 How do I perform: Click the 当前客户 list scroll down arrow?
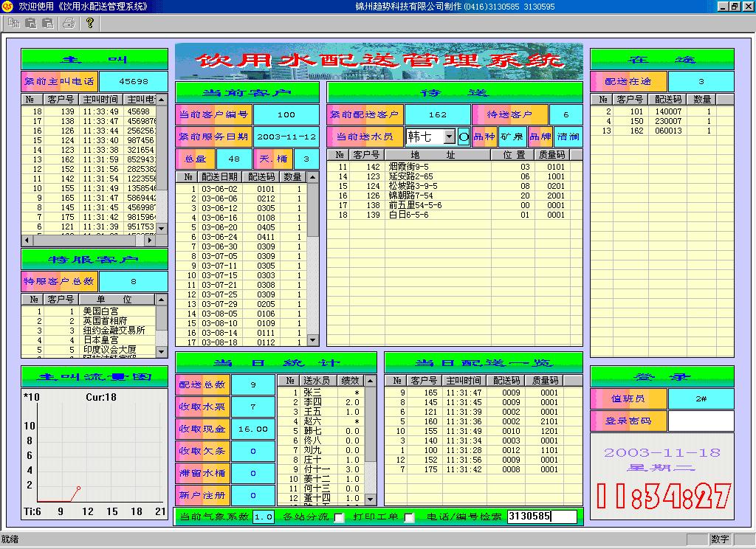(313, 340)
